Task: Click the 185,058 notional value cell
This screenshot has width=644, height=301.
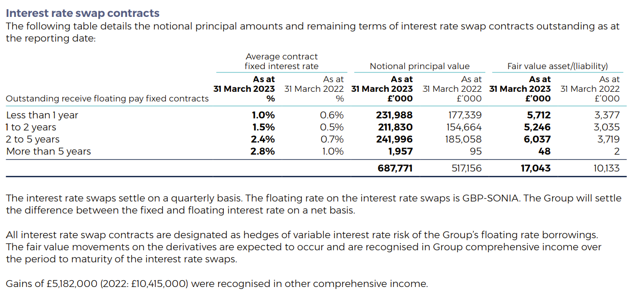Action: click(463, 139)
